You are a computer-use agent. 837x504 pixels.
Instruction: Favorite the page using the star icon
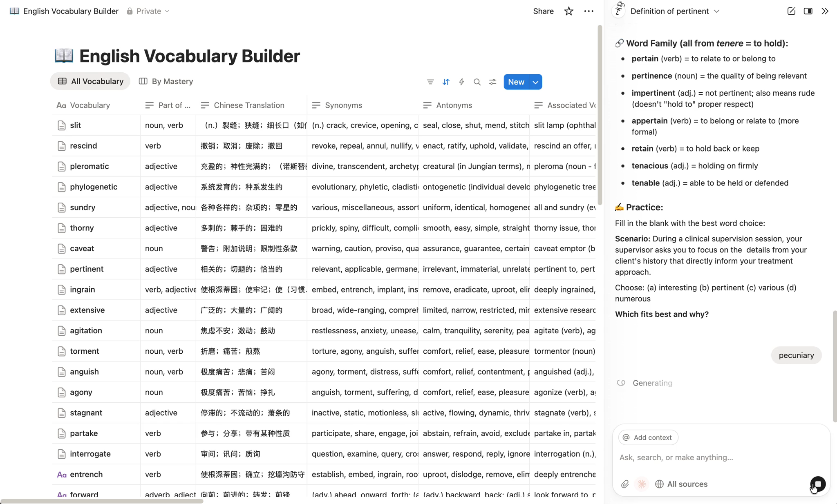tap(568, 11)
